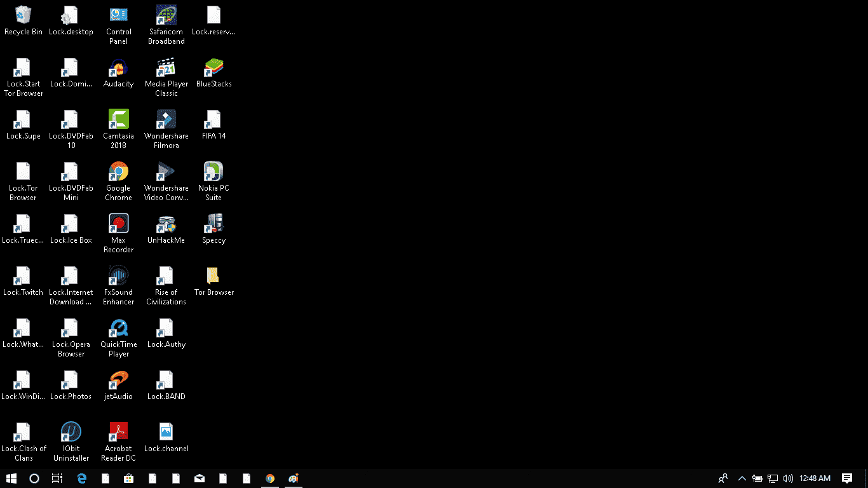Select the Lock.Opera Browser shortcut

pyautogui.click(x=71, y=338)
